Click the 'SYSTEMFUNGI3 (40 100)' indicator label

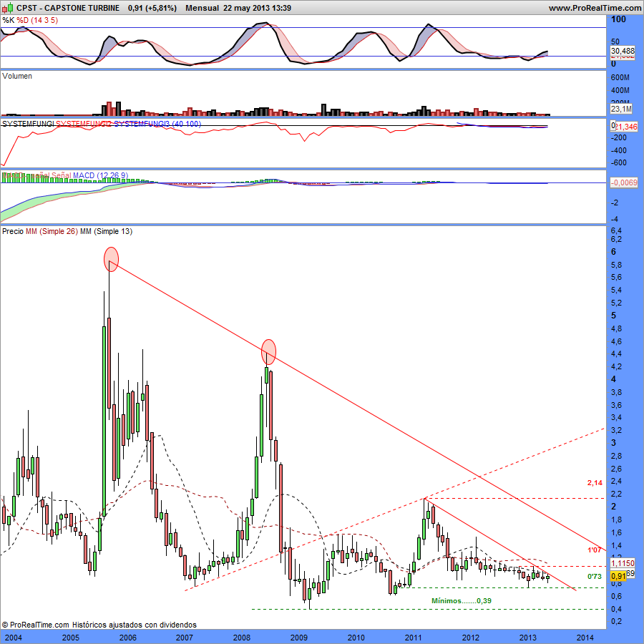pyautogui.click(x=157, y=124)
